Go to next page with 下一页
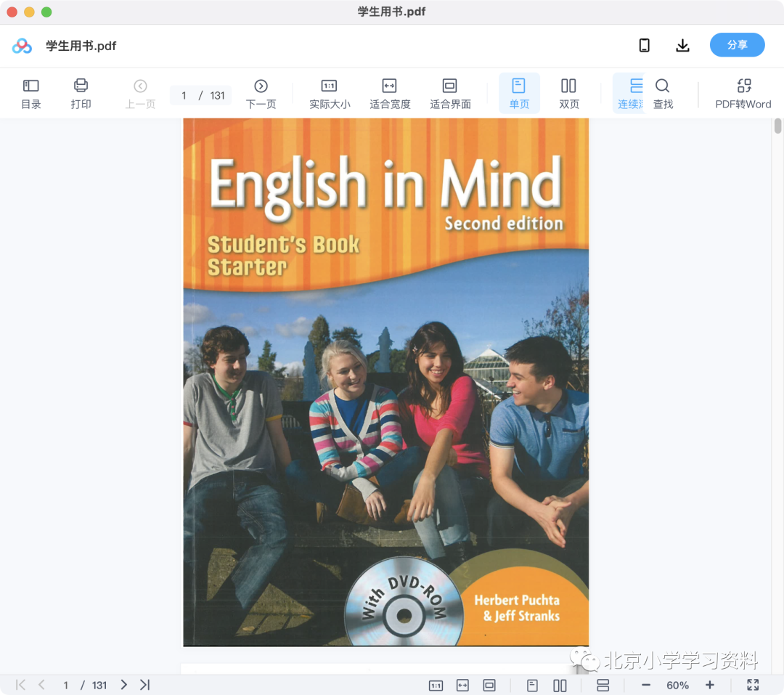Screen dimensions: 784x695 point(261,94)
